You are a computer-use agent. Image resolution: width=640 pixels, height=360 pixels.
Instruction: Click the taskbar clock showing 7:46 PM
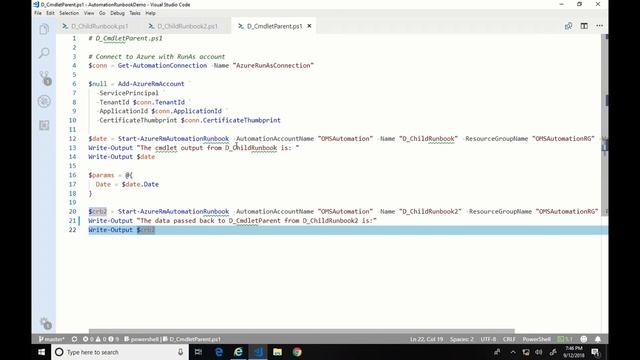tap(573, 352)
